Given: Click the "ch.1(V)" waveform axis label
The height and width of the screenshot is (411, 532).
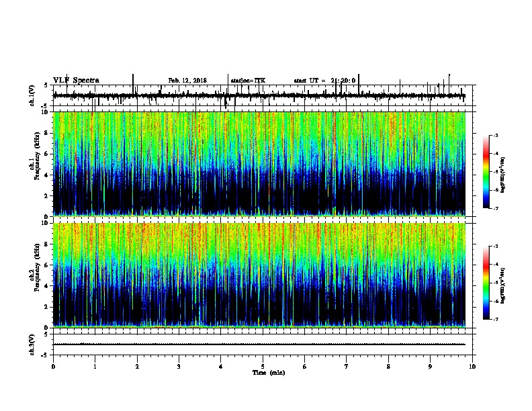Looking at the screenshot, I should click(32, 95).
